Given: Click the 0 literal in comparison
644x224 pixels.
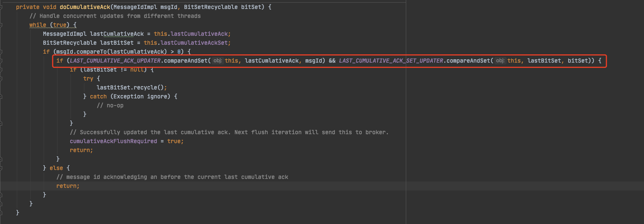Looking at the screenshot, I should [x=179, y=52].
